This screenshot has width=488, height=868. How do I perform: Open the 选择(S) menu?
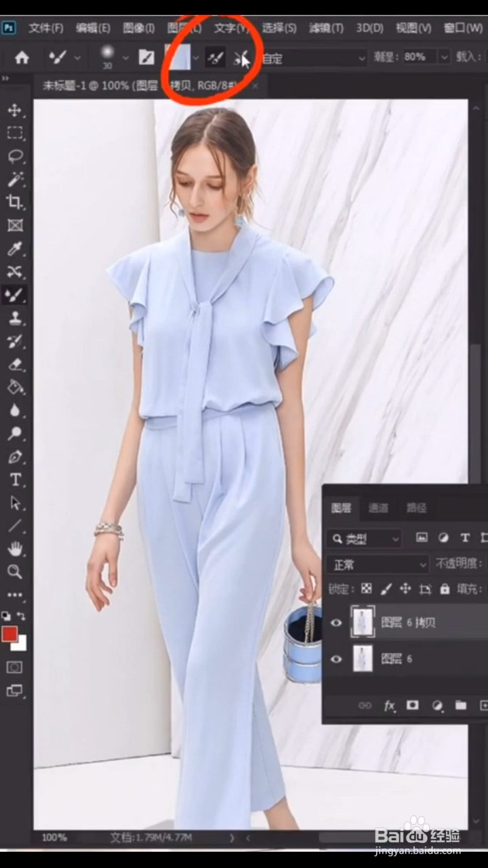pos(279,28)
